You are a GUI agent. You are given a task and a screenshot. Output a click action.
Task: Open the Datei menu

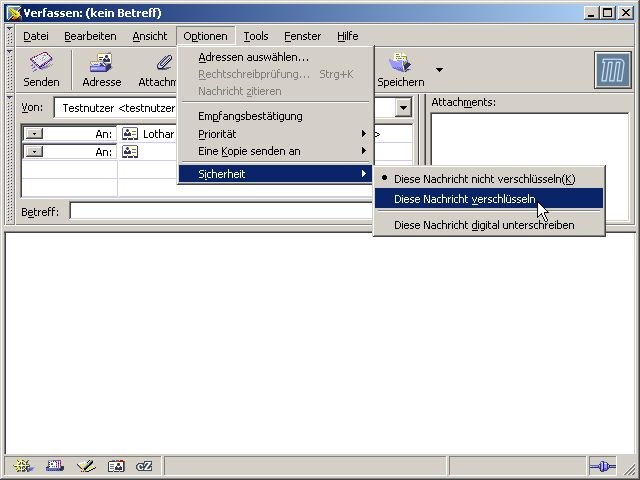tap(36, 36)
